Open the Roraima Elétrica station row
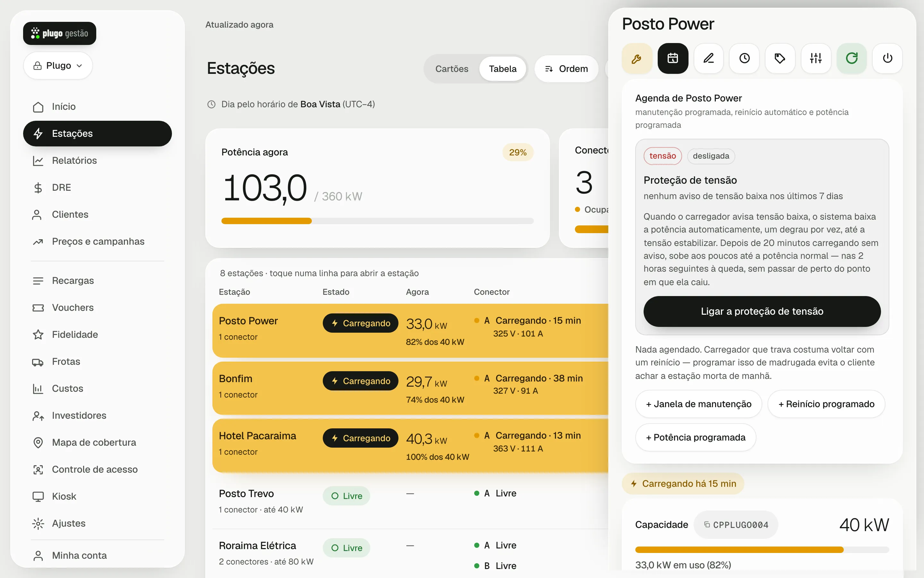This screenshot has width=924, height=578. point(410,554)
